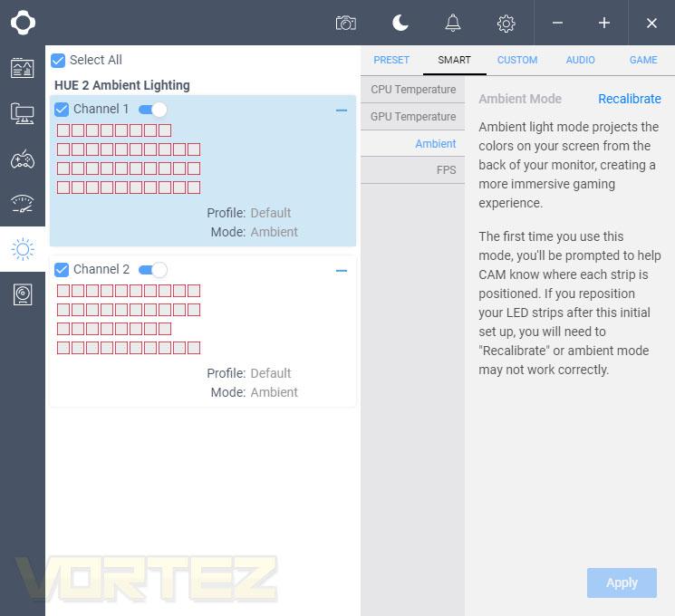Uncheck the Select All checkbox
Image resolution: width=675 pixels, height=616 pixels.
coord(58,61)
